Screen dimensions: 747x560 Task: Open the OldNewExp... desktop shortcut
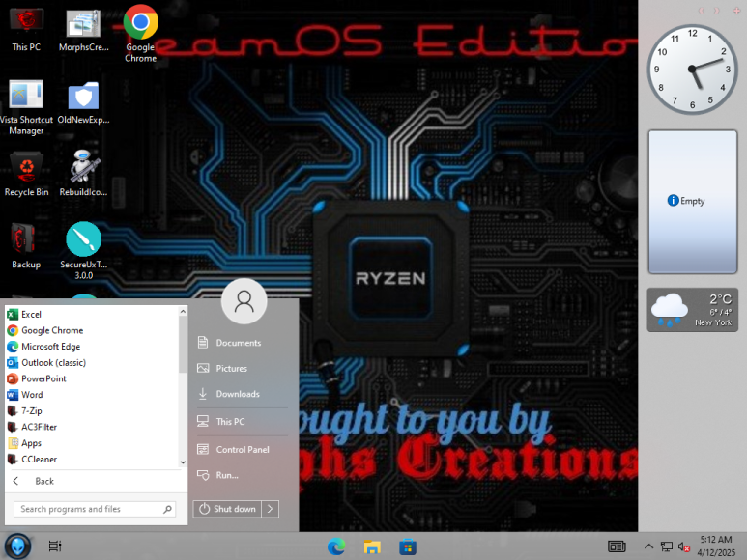pyautogui.click(x=83, y=102)
